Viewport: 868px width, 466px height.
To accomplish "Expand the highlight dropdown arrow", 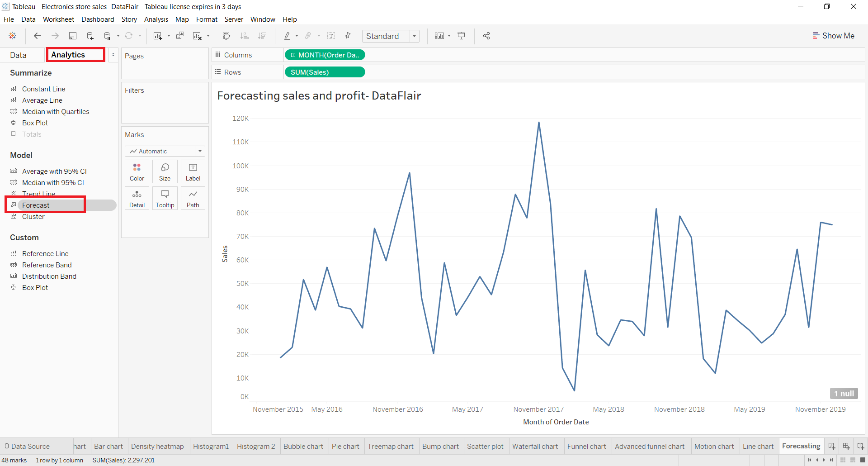I will coord(297,36).
